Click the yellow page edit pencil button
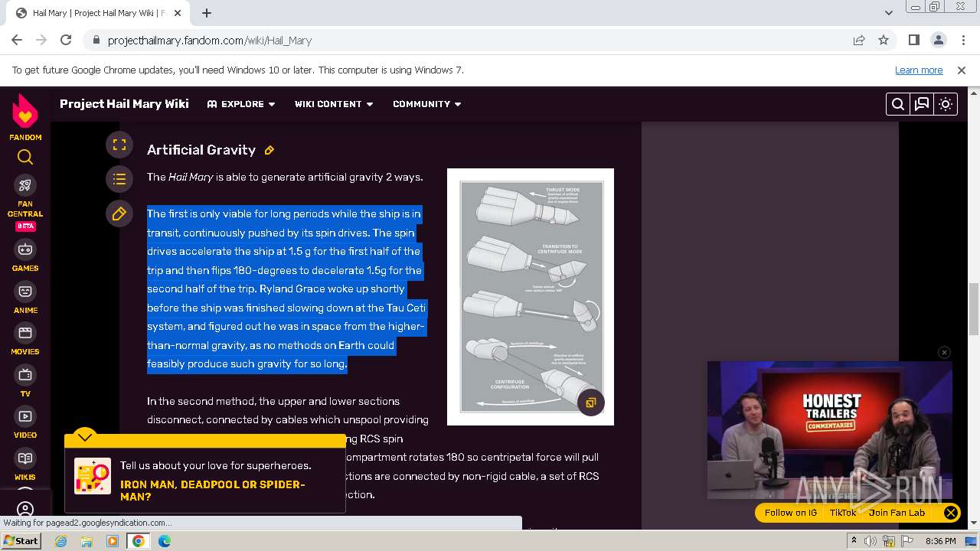 [119, 214]
